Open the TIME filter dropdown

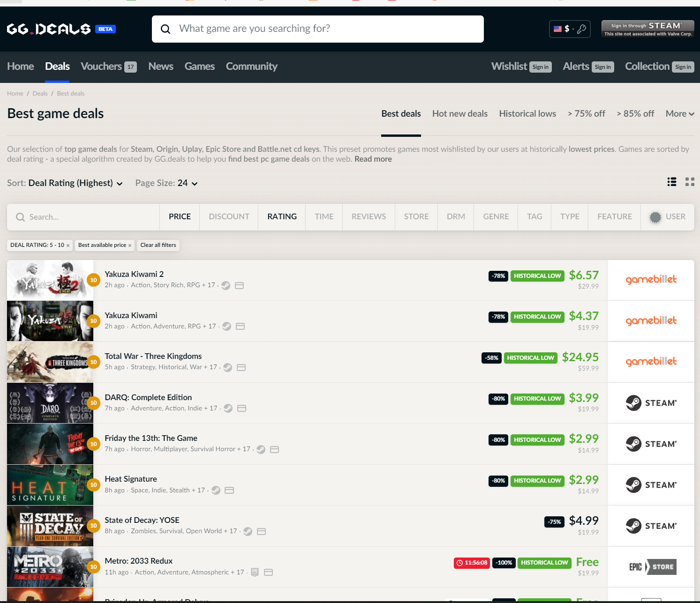coord(324,217)
